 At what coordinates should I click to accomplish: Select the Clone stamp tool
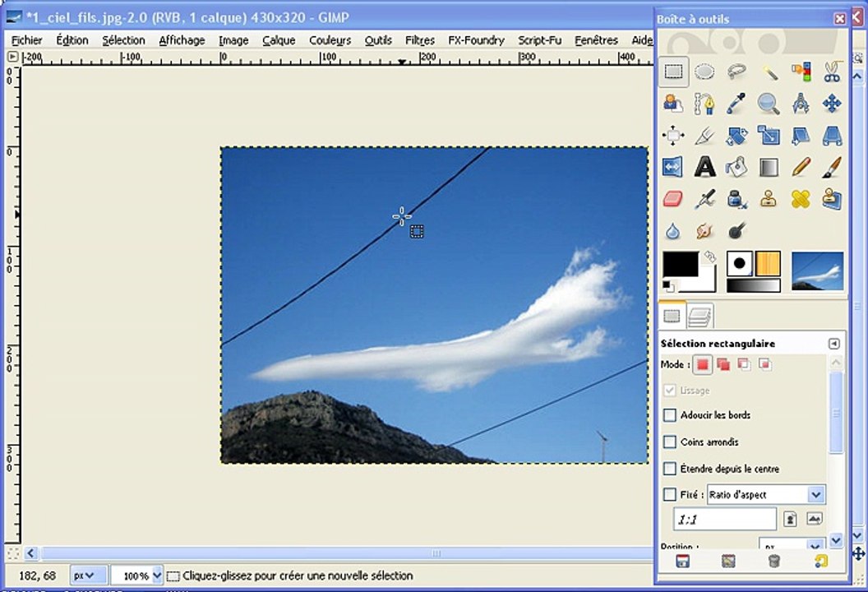click(x=769, y=199)
